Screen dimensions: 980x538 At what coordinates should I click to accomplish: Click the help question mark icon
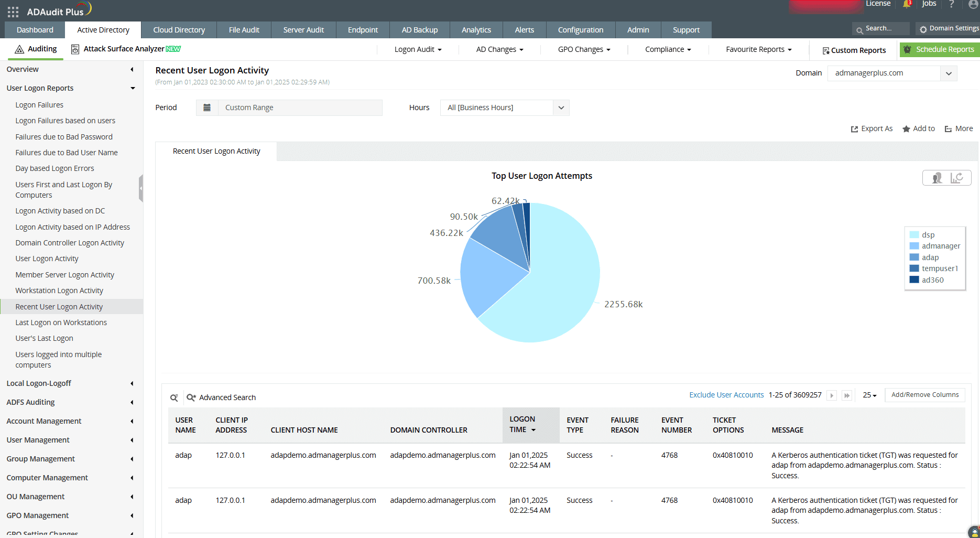pyautogui.click(x=952, y=5)
